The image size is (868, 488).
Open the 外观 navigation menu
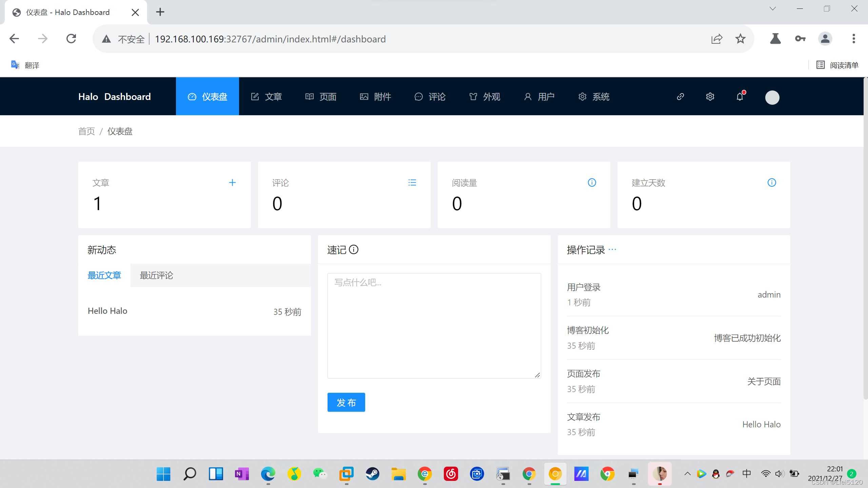[485, 97]
